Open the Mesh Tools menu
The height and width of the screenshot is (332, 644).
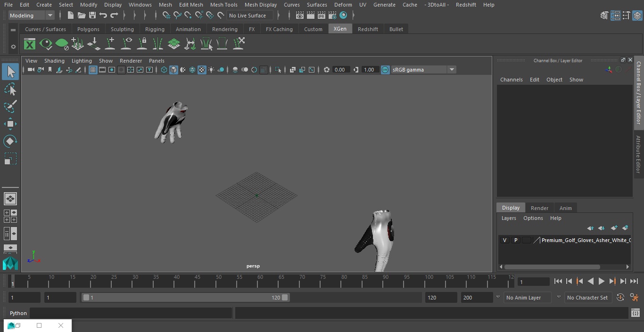tap(223, 5)
